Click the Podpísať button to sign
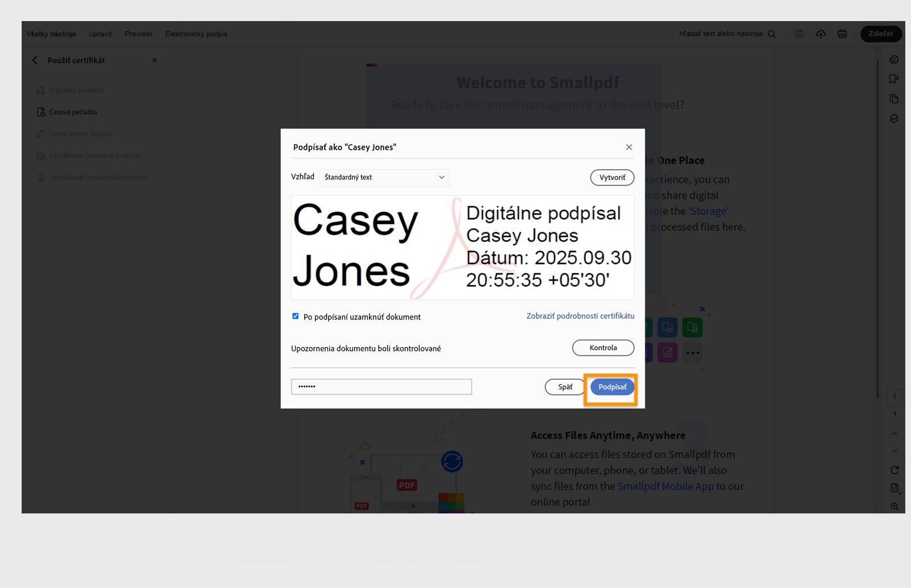 pos(612,387)
